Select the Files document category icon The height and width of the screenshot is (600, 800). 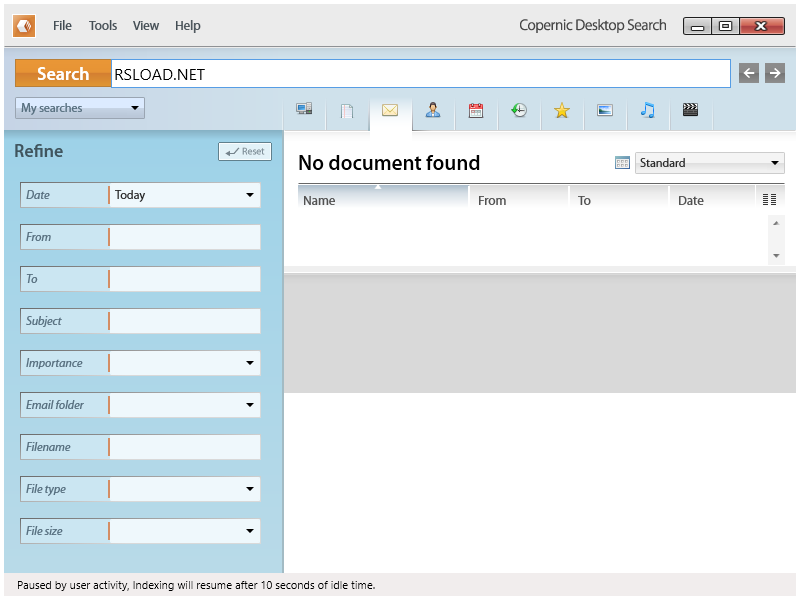[x=347, y=110]
